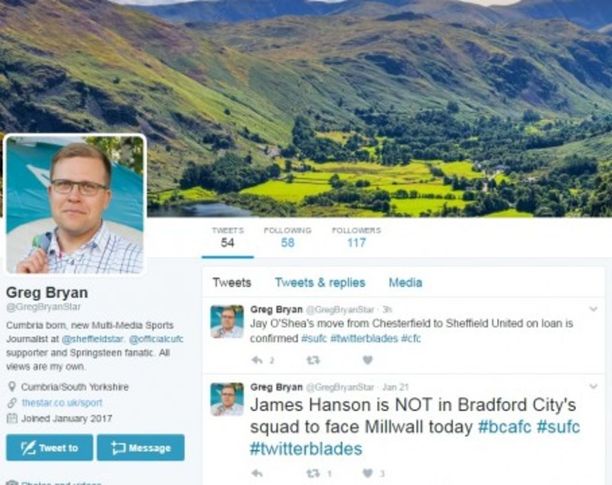This screenshot has height=485, width=612.
Task: Open the Media tab
Action: click(405, 282)
